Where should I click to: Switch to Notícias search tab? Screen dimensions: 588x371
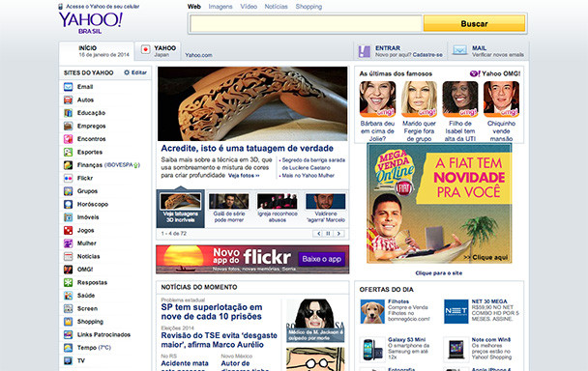[276, 7]
